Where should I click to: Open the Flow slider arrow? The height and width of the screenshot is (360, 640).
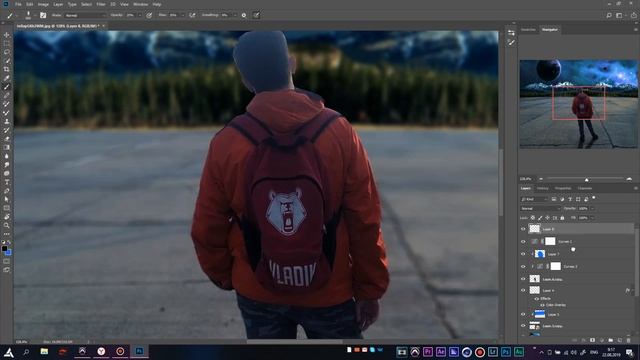(182, 15)
